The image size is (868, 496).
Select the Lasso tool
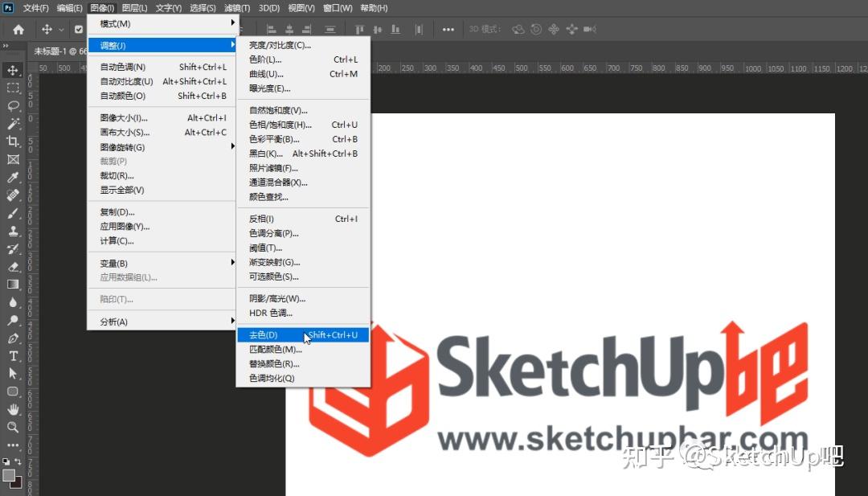pyautogui.click(x=14, y=105)
